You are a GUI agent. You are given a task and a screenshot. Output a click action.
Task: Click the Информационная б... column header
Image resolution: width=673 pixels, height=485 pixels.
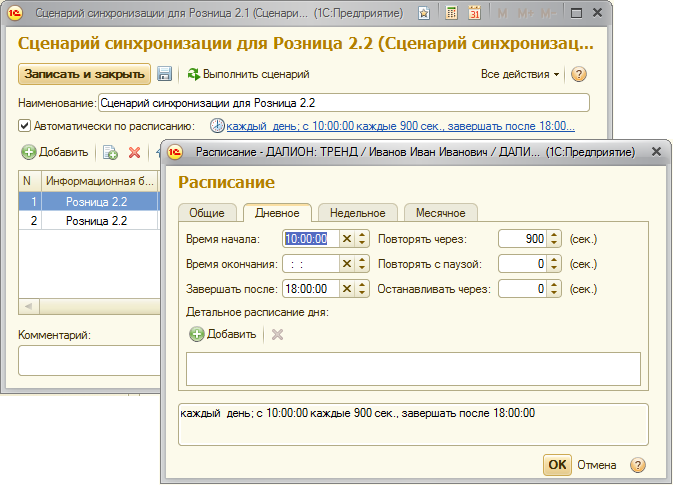tap(100, 181)
